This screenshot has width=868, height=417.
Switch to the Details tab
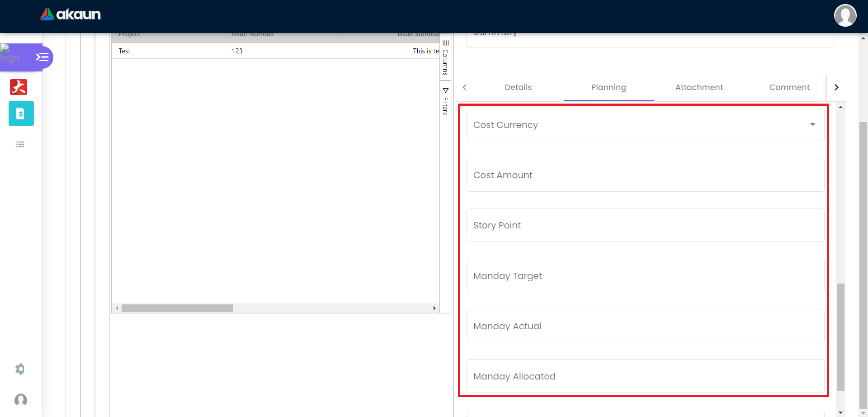pos(518,87)
